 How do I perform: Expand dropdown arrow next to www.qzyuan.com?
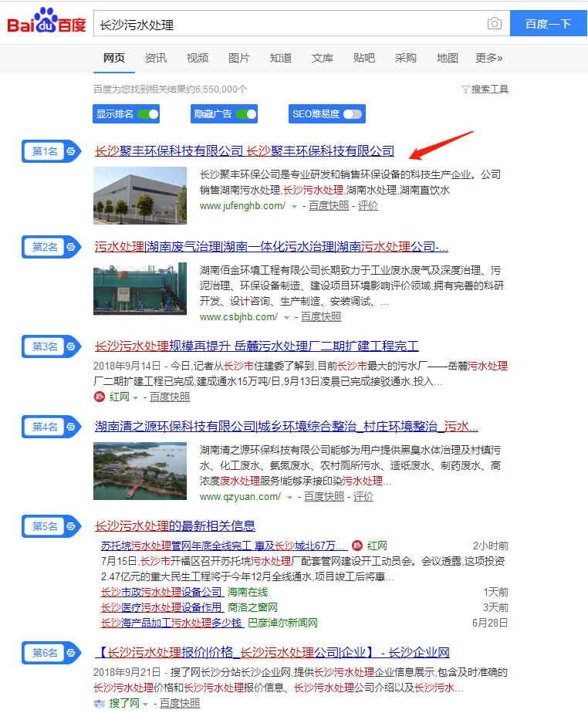point(289,498)
